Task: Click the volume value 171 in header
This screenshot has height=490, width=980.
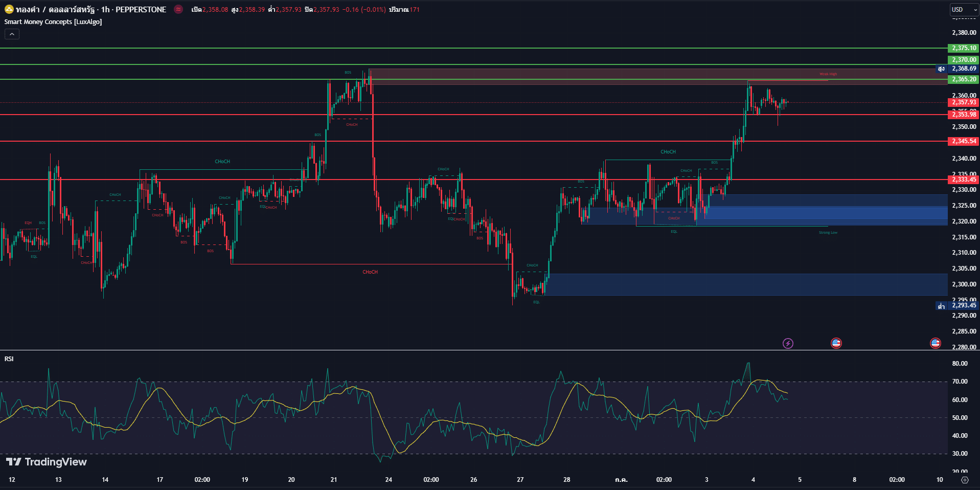Action: [x=415, y=9]
